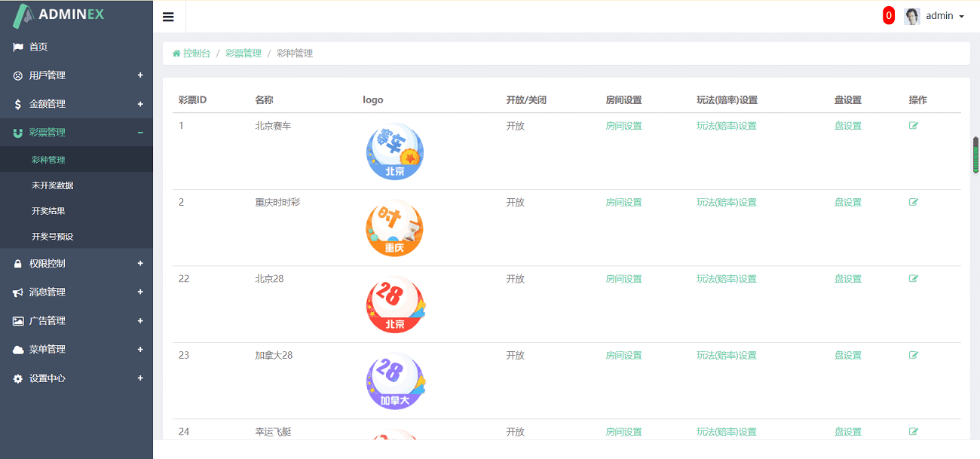Collapse the 彩票管理 sidebar menu
The image size is (980, 459).
[76, 133]
